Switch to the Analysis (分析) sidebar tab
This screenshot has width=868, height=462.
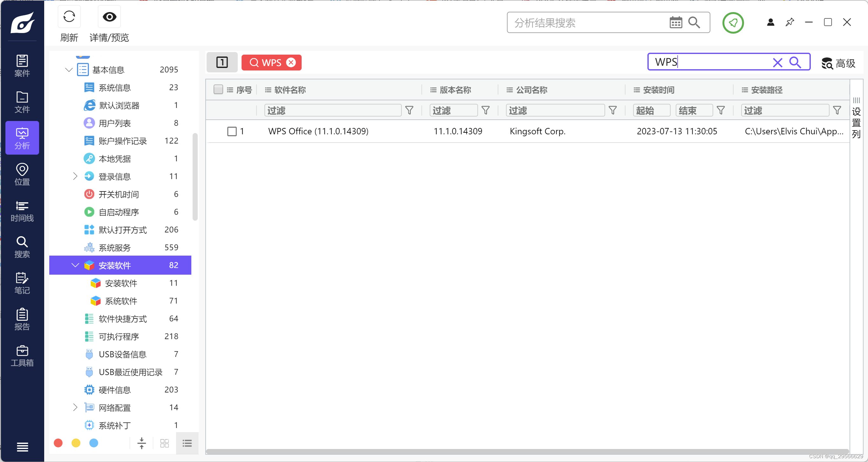[22, 138]
